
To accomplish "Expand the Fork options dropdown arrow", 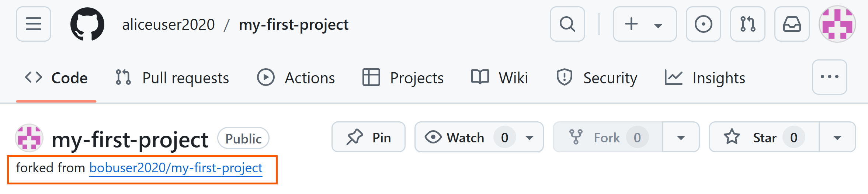I will [x=681, y=137].
